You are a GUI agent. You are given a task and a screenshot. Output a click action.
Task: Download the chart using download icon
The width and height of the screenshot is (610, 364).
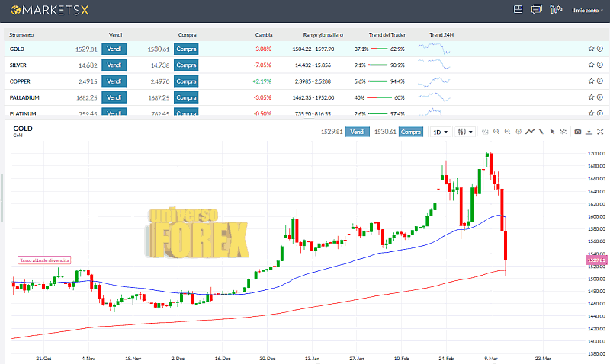click(x=589, y=132)
